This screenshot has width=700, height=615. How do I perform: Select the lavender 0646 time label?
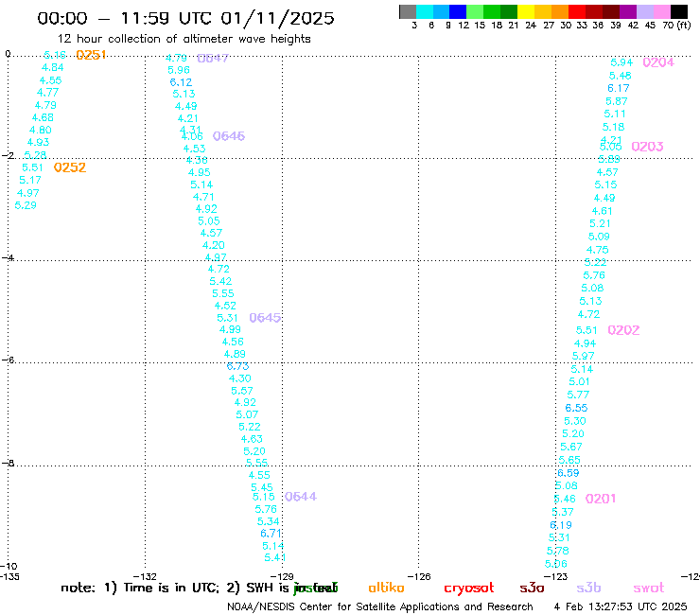pos(229,136)
